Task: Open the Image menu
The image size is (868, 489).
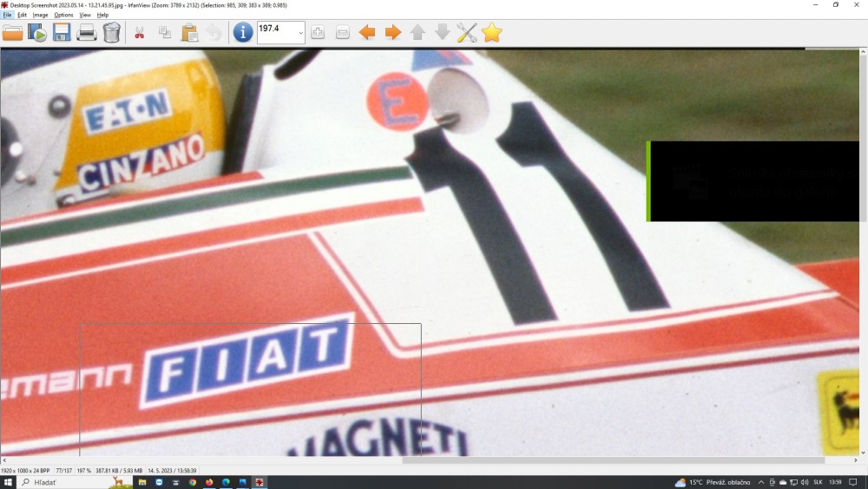Action: click(41, 15)
